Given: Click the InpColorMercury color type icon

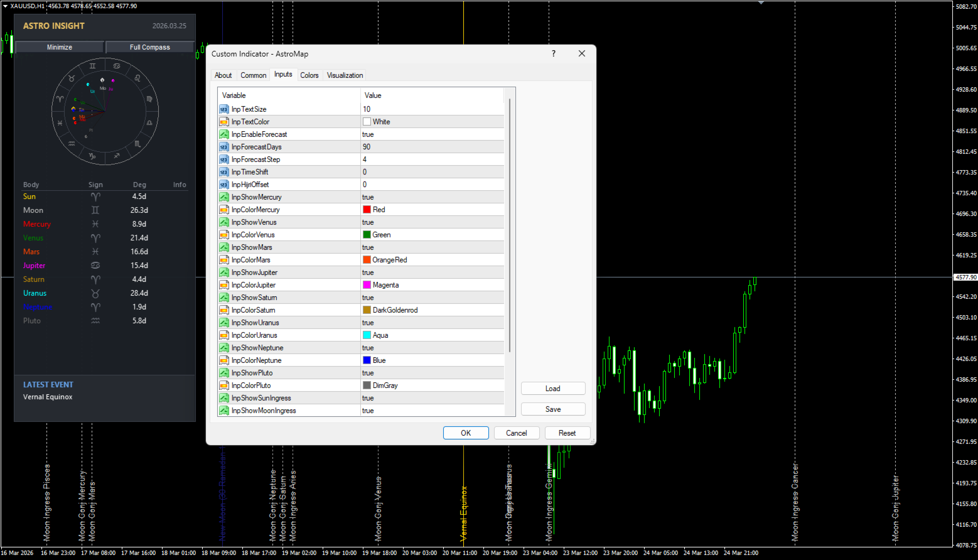Looking at the screenshot, I should point(223,210).
